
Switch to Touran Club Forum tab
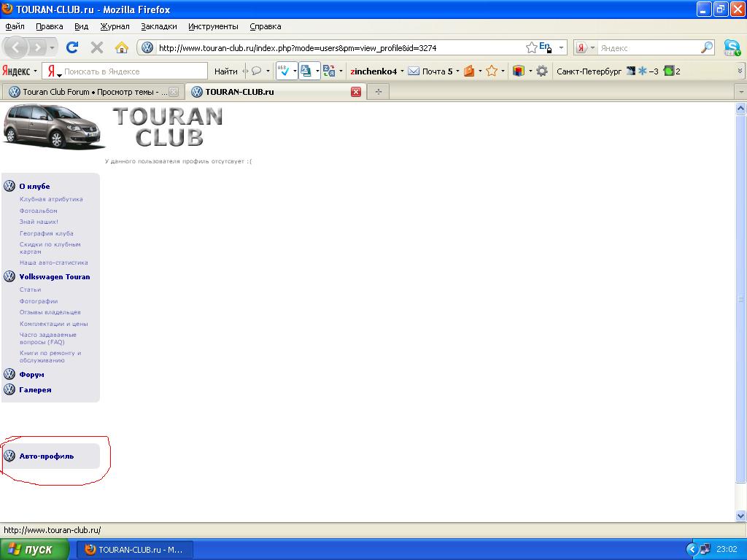[x=93, y=92]
